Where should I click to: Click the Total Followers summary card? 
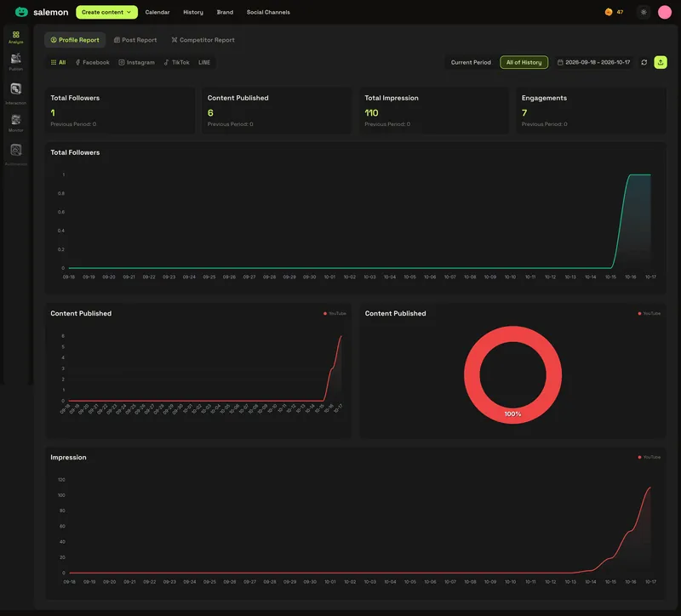[x=120, y=111]
